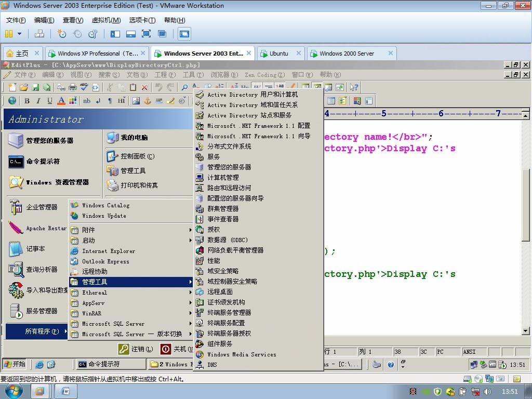Select 服务 in administrative tools menu
Image resolution: width=532 pixels, height=399 pixels.
(x=258, y=157)
